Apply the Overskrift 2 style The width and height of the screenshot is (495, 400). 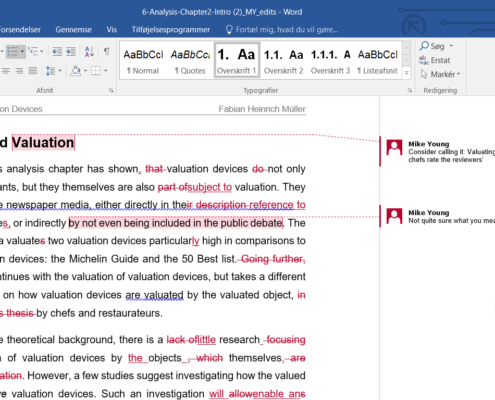point(284,61)
